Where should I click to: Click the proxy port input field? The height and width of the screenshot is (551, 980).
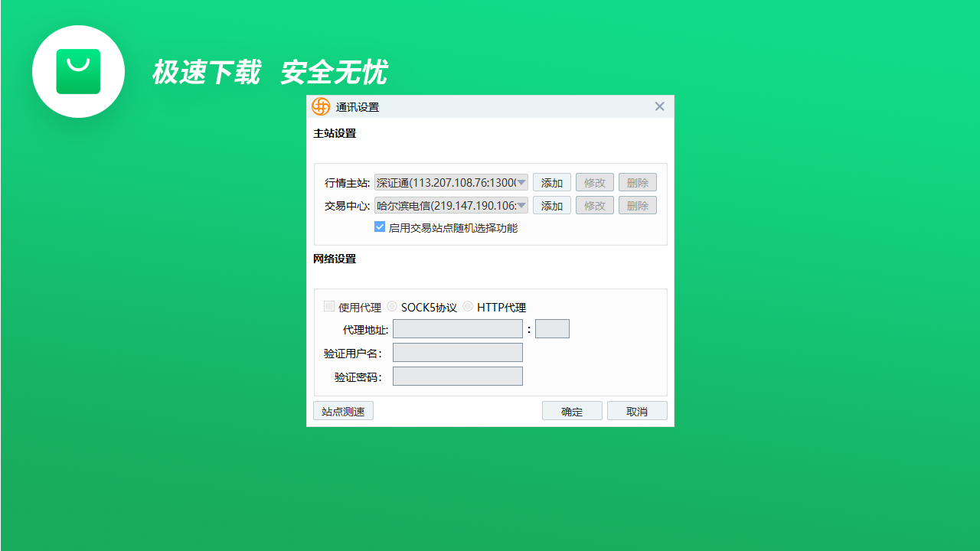click(552, 329)
